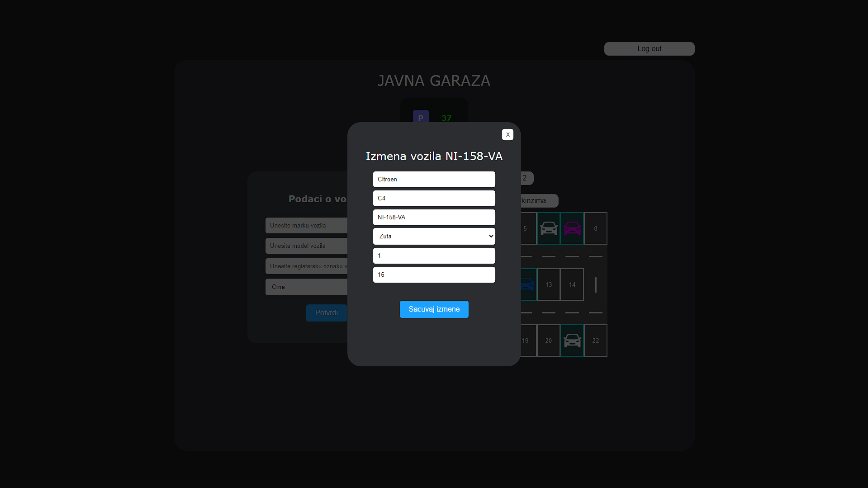Click the button ending in 'kinzima'

coord(540,201)
